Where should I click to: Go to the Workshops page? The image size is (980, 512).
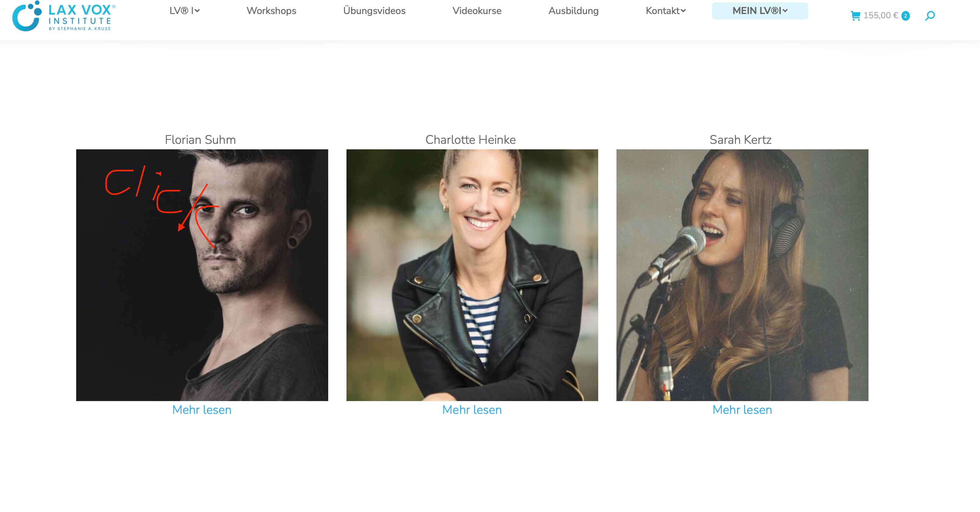point(271,11)
